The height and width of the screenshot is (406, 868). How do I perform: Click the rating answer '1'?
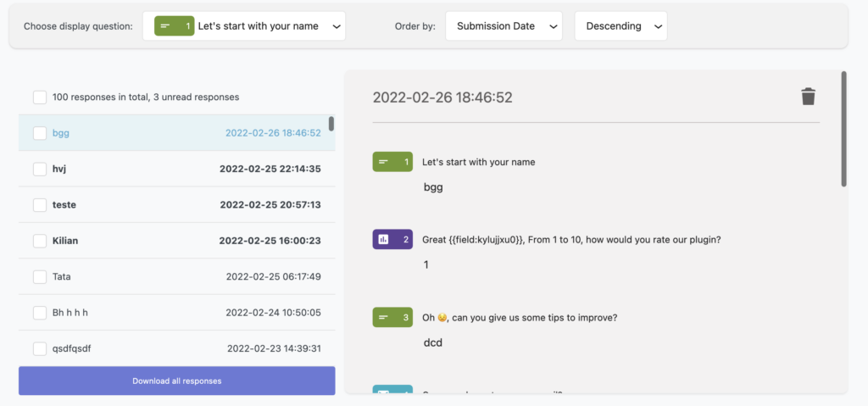(426, 264)
